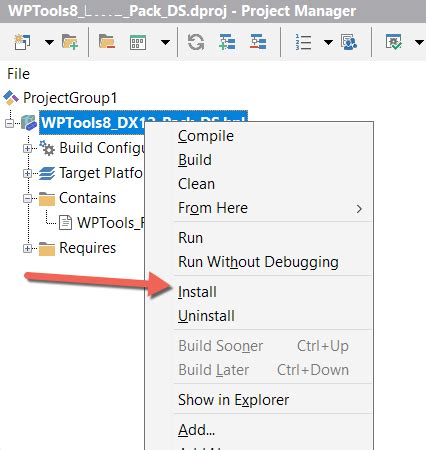Select the WPTools_ file under Contains
This screenshot has height=450, width=426.
point(110,223)
